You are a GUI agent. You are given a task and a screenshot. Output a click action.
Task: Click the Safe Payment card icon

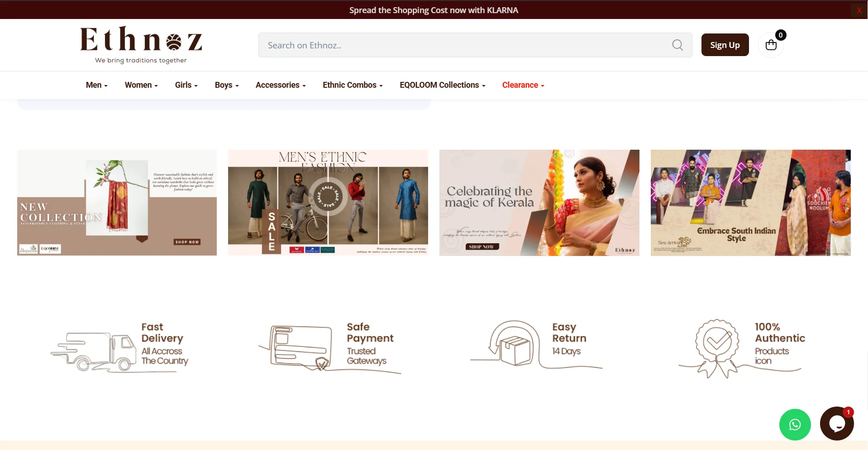[x=300, y=347]
